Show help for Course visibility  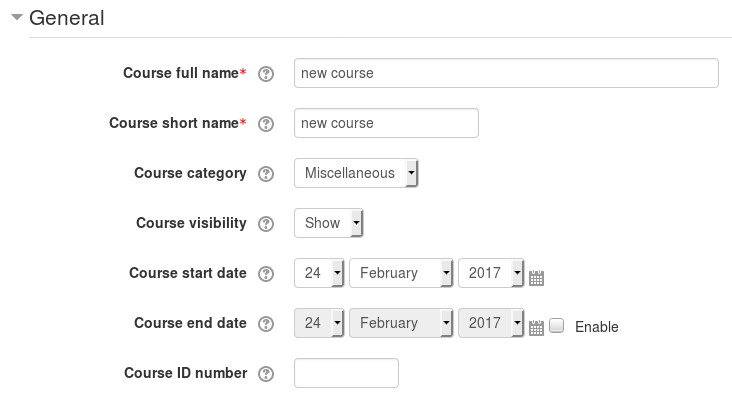point(266,224)
